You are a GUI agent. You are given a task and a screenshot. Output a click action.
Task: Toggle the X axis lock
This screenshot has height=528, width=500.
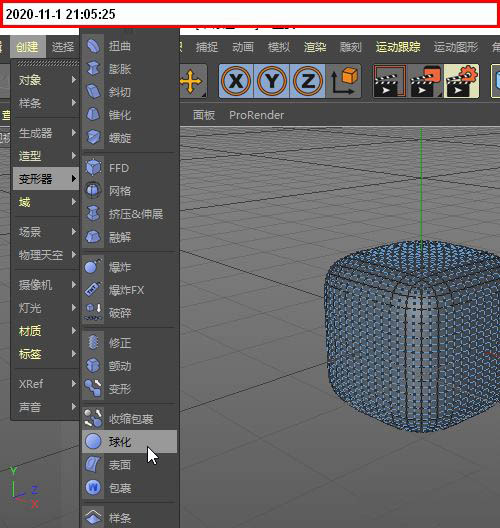coord(236,81)
